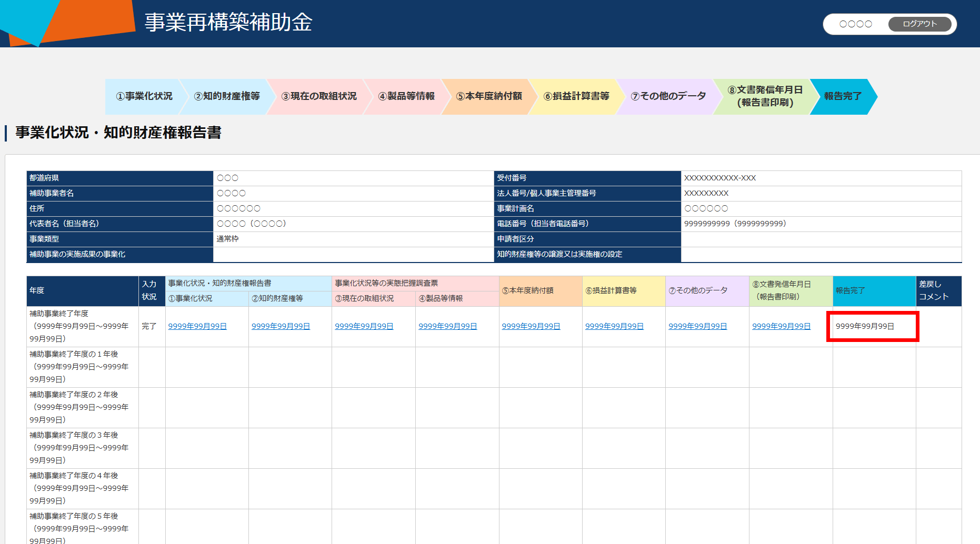Go to the ⑦その他のデータ step
The image size is (980, 544).
(668, 96)
